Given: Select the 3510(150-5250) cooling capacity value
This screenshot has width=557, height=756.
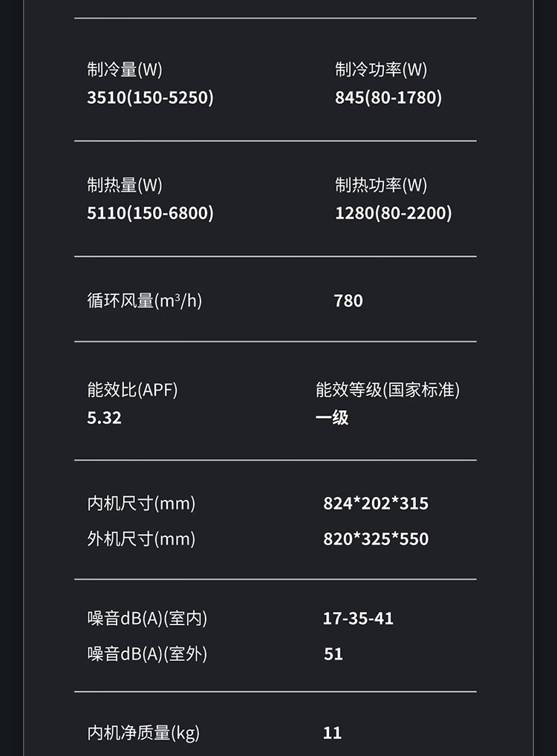Looking at the screenshot, I should click(x=150, y=97).
